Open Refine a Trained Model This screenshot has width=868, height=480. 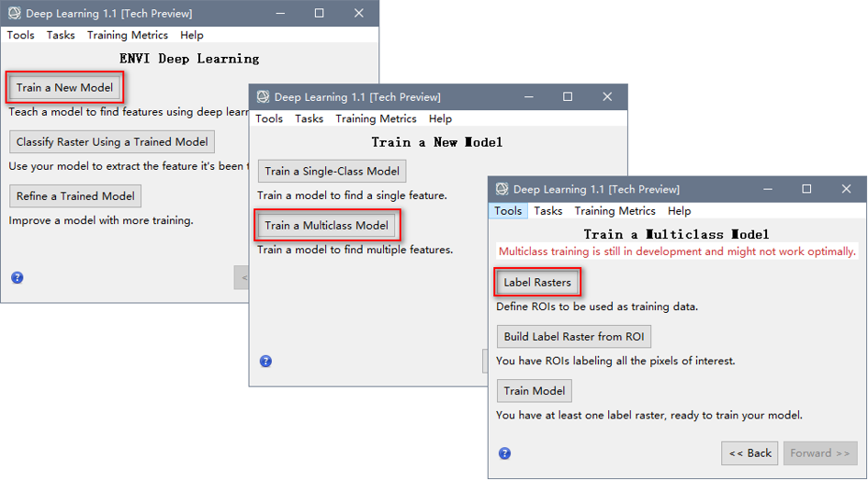coord(75,195)
